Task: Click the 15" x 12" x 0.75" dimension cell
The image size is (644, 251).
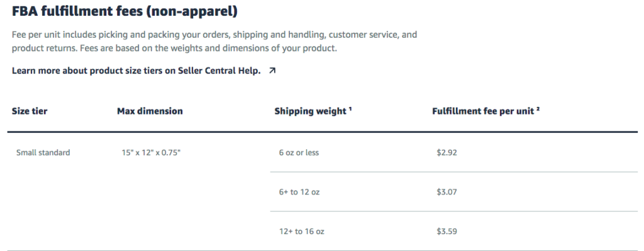Action: 151,152
